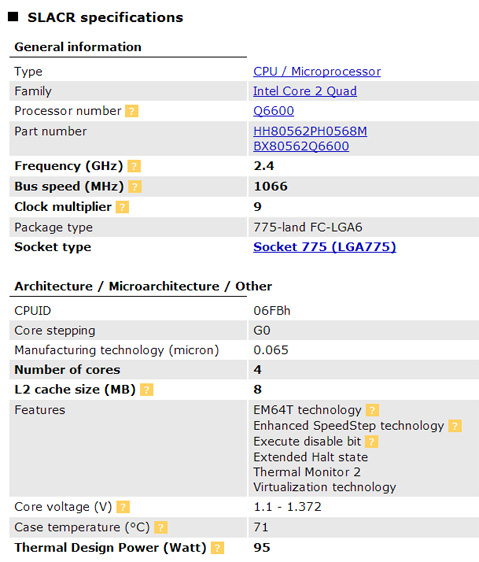The height and width of the screenshot is (562, 479).
Task: Open the BX80562Q6600 part number link
Action: tap(301, 146)
